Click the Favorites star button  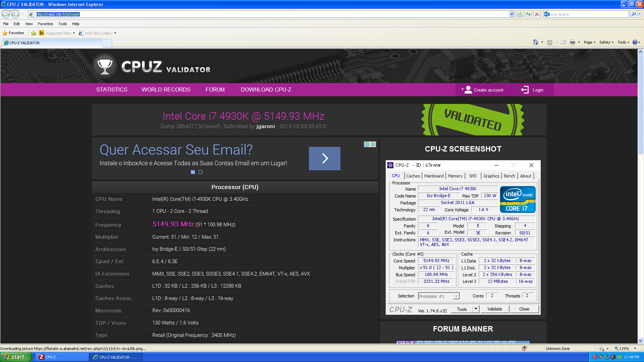tap(13, 33)
